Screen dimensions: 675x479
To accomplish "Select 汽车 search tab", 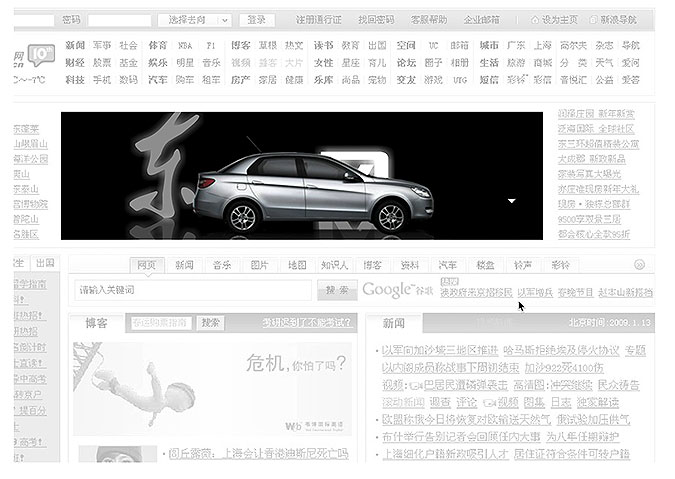I will pos(447,265).
